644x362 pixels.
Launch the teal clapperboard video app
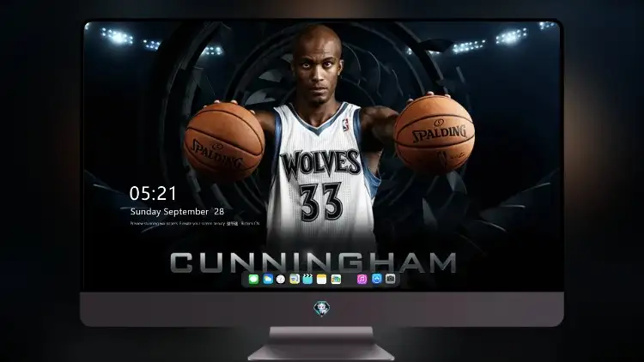307,279
